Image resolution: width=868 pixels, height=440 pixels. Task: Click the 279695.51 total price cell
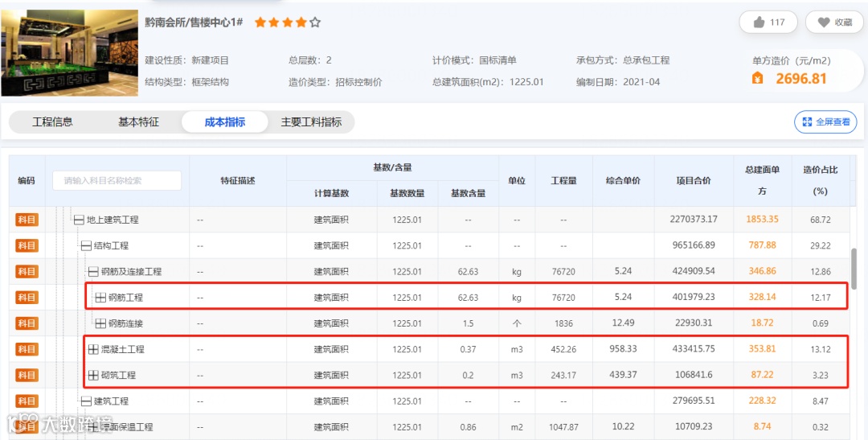(x=694, y=401)
